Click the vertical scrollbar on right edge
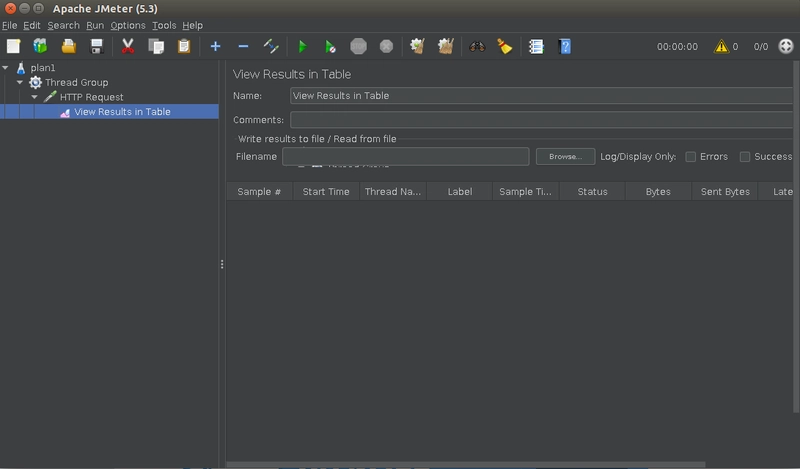This screenshot has height=469, width=800. coord(796,236)
